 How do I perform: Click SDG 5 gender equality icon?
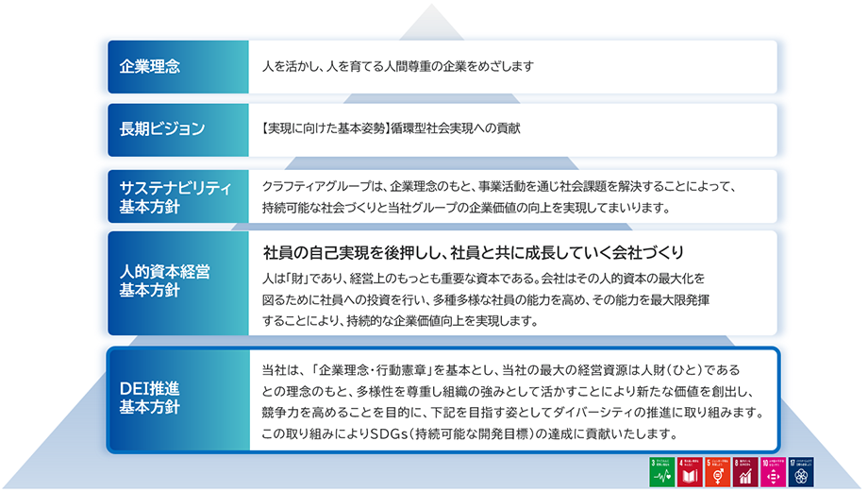pyautogui.click(x=717, y=472)
